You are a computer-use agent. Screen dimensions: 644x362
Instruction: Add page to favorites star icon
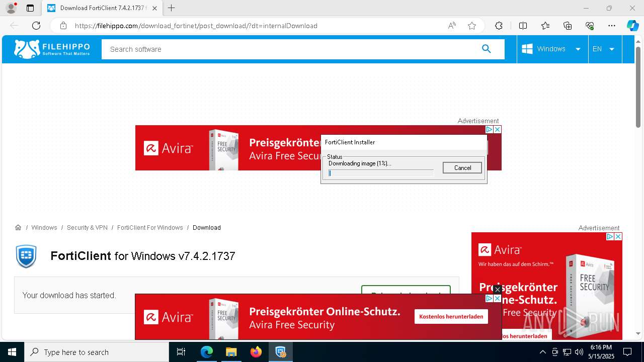click(471, 26)
